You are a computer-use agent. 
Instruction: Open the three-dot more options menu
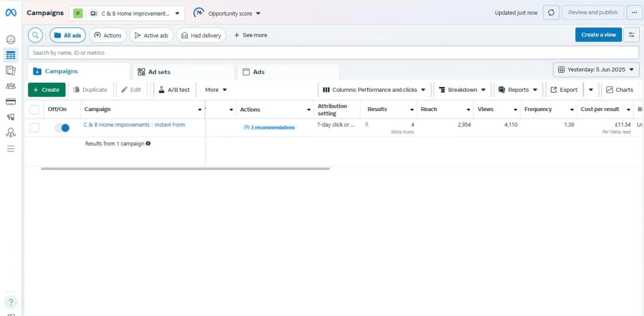tap(634, 13)
